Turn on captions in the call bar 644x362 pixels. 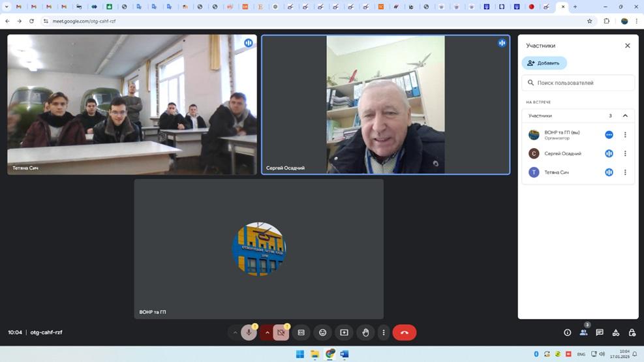(x=301, y=333)
